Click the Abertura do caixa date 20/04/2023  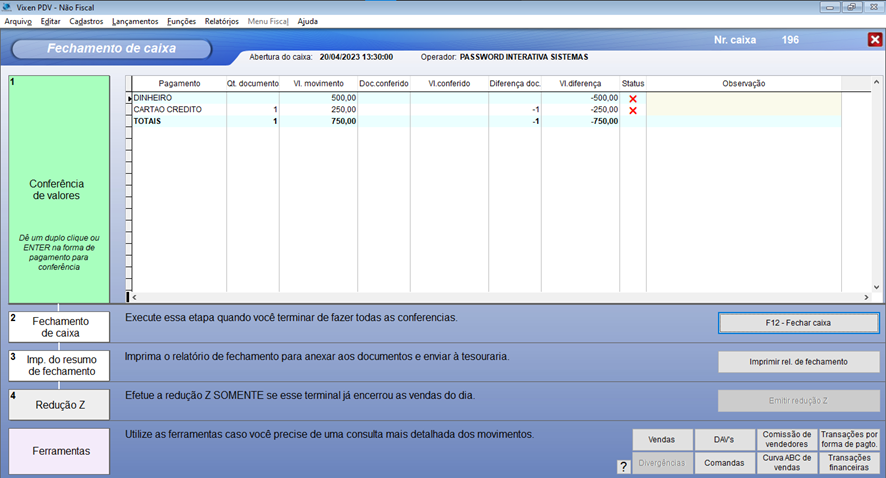pos(356,57)
